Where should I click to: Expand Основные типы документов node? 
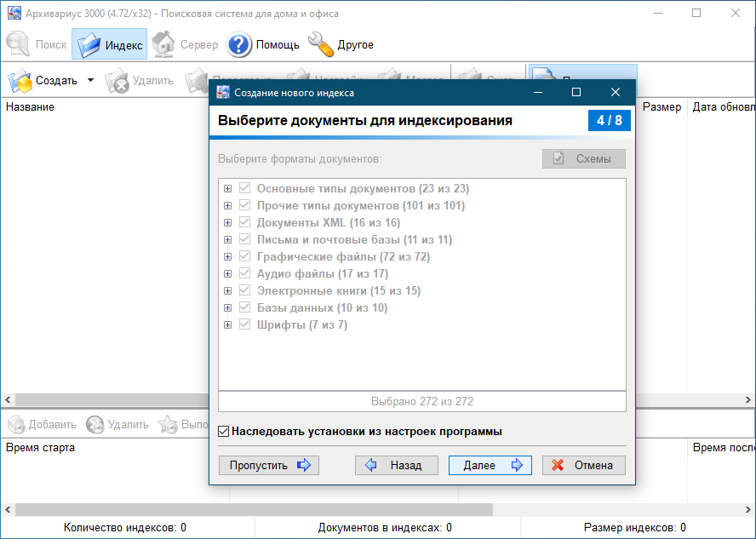coord(227,188)
